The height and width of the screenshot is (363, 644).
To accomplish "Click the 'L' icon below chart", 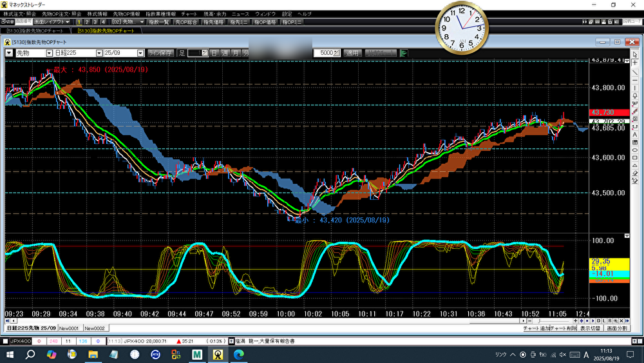I will pyautogui.click(x=604, y=320).
